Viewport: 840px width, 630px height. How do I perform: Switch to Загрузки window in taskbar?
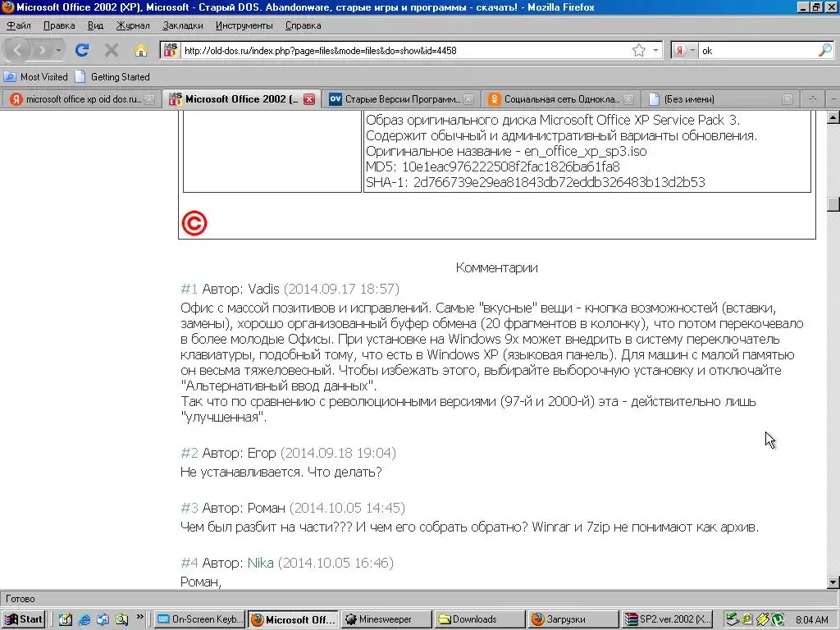[x=572, y=619]
